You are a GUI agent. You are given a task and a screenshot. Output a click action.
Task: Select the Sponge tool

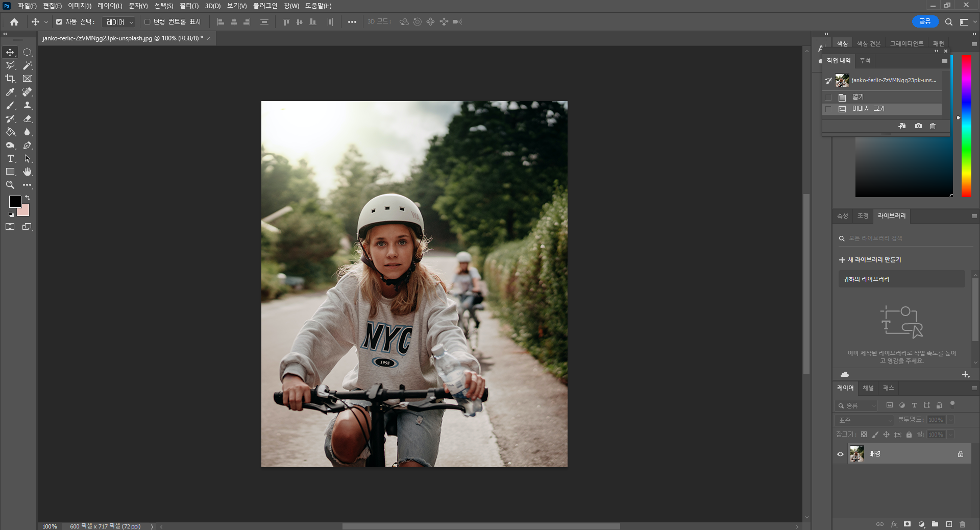click(10, 145)
